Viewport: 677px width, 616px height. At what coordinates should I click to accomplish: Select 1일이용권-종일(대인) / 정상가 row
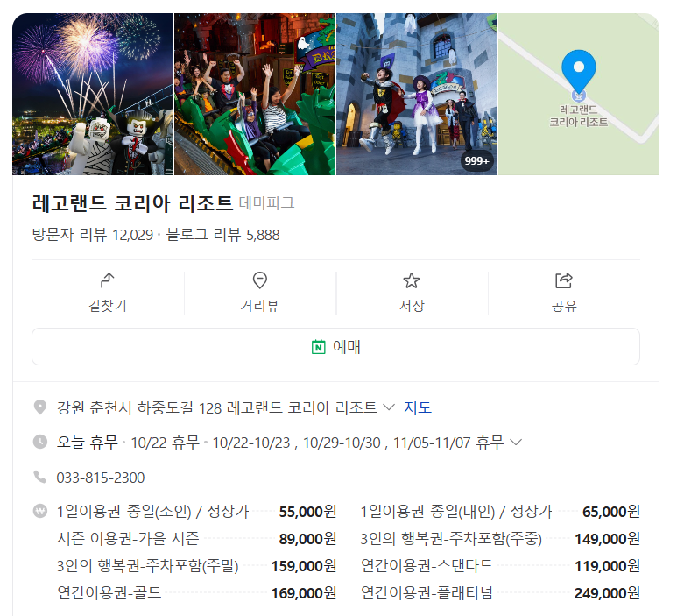coord(500,512)
